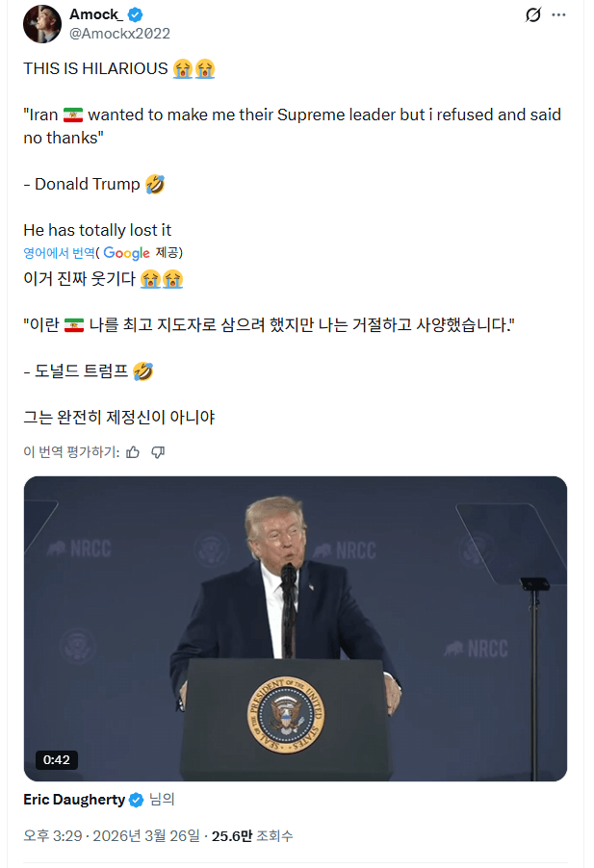
Task: Click the 0:42 video duration badge
Action: [58, 759]
